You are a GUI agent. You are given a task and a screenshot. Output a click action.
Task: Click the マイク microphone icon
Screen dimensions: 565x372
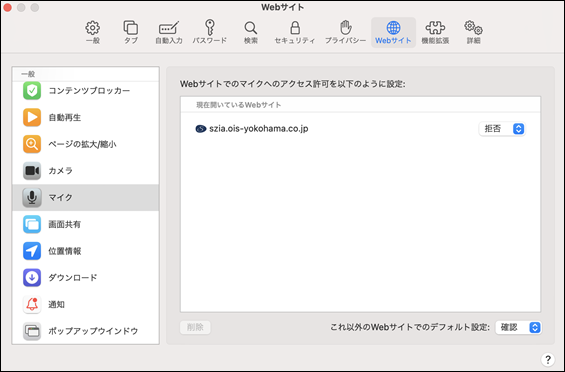coord(32,198)
